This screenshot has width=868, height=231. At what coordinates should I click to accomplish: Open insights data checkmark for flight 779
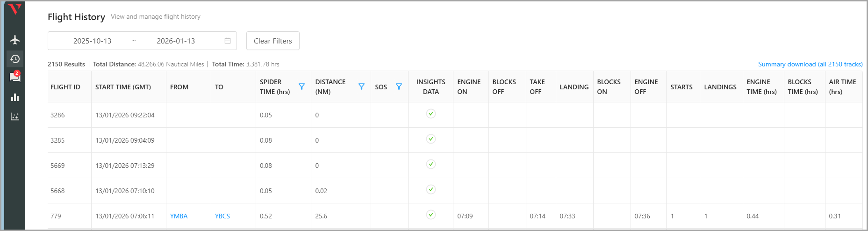(431, 215)
